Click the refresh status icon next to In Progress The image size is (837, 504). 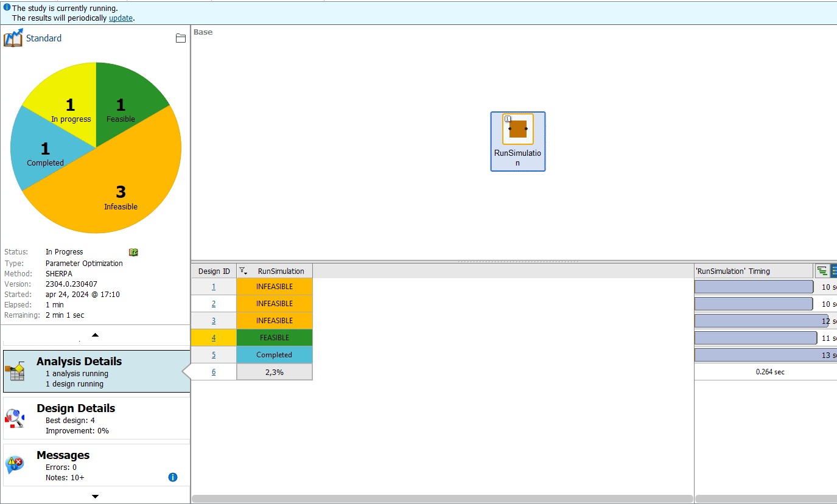click(x=133, y=252)
